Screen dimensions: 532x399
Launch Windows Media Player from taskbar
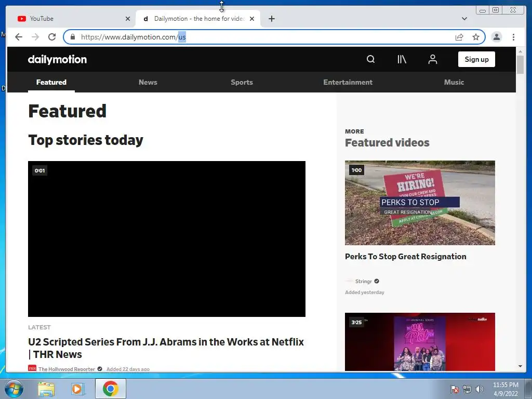coord(78,389)
